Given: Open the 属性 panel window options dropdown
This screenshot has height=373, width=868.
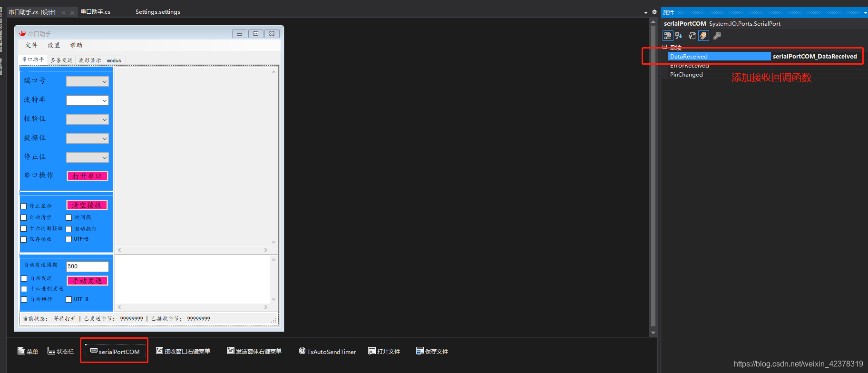Looking at the screenshot, I should coord(865,13).
